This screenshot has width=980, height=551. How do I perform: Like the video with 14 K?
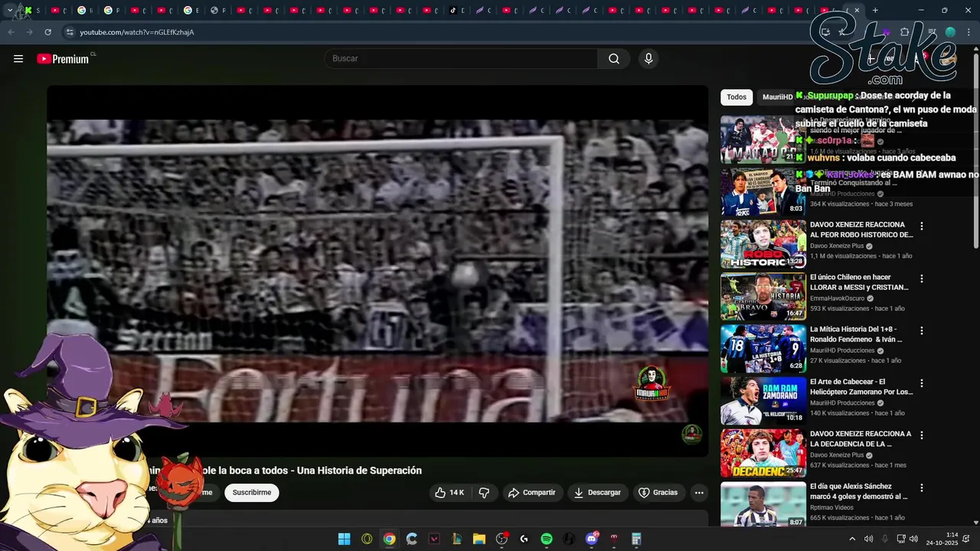tap(449, 493)
